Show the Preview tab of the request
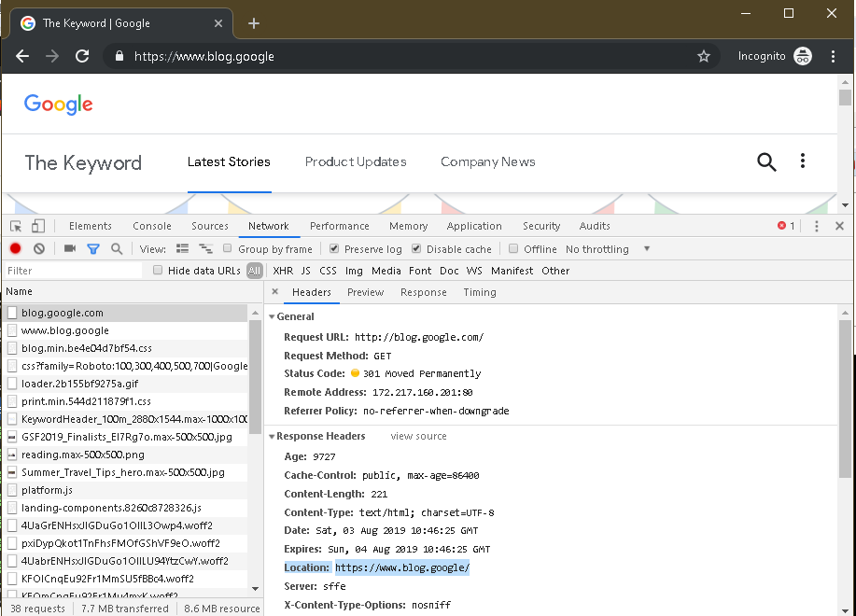The width and height of the screenshot is (856, 616). [365, 292]
